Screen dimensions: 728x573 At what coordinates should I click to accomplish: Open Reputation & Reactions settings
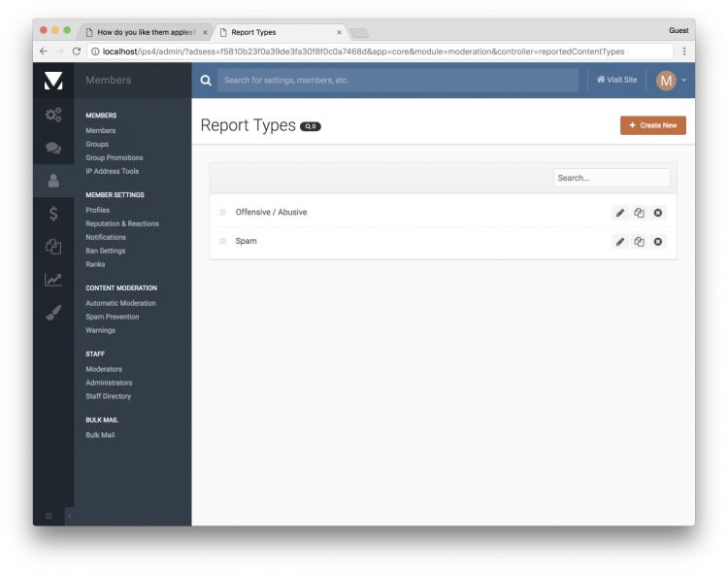(122, 223)
